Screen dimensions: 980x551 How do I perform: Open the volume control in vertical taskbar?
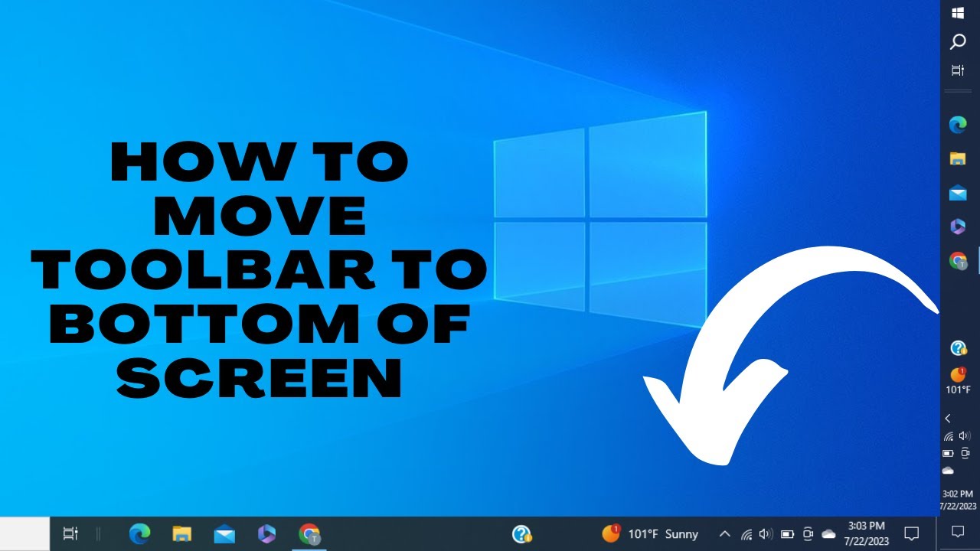(965, 436)
